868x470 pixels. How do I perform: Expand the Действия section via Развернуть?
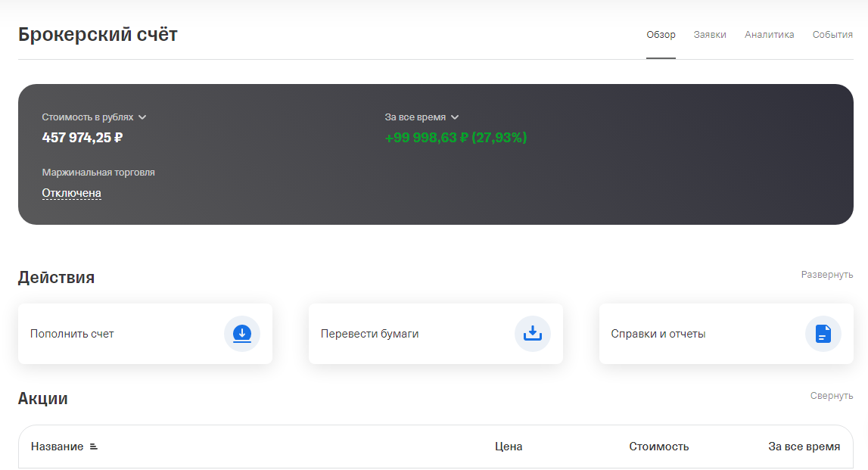(829, 275)
